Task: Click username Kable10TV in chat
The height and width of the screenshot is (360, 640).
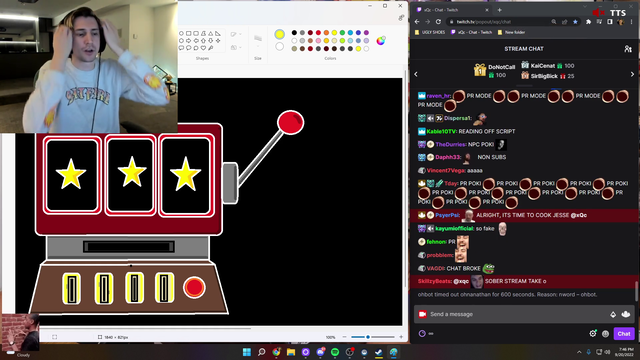Action: (441, 131)
